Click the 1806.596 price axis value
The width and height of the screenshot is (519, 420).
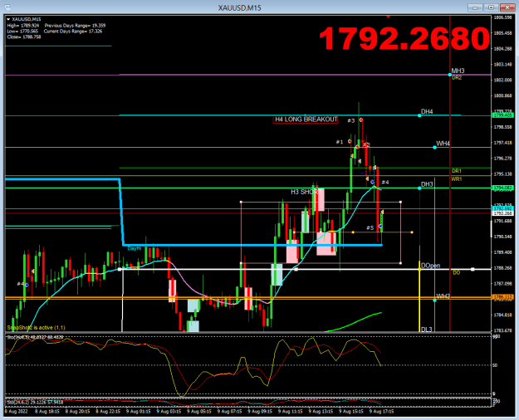[x=502, y=17]
